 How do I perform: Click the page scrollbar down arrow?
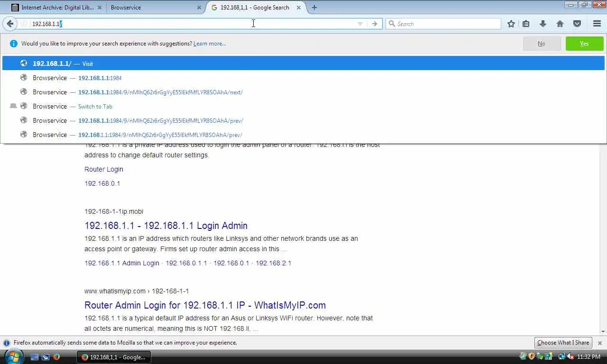(603, 332)
